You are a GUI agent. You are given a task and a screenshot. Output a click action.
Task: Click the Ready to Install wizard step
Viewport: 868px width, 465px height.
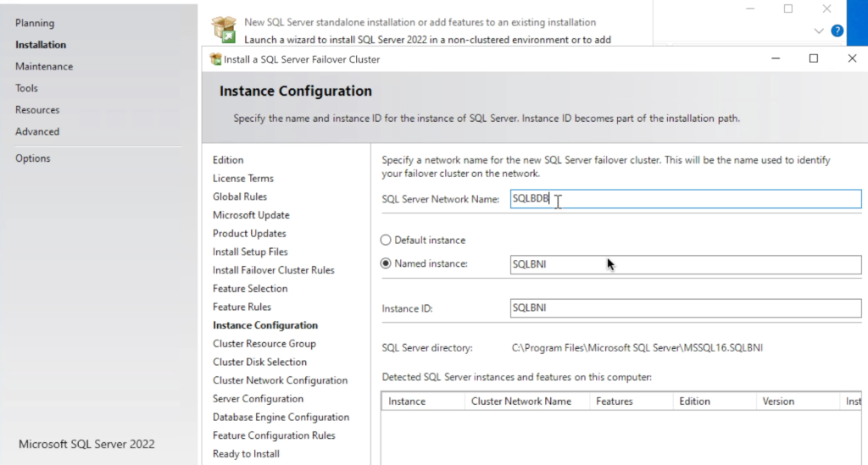(246, 453)
